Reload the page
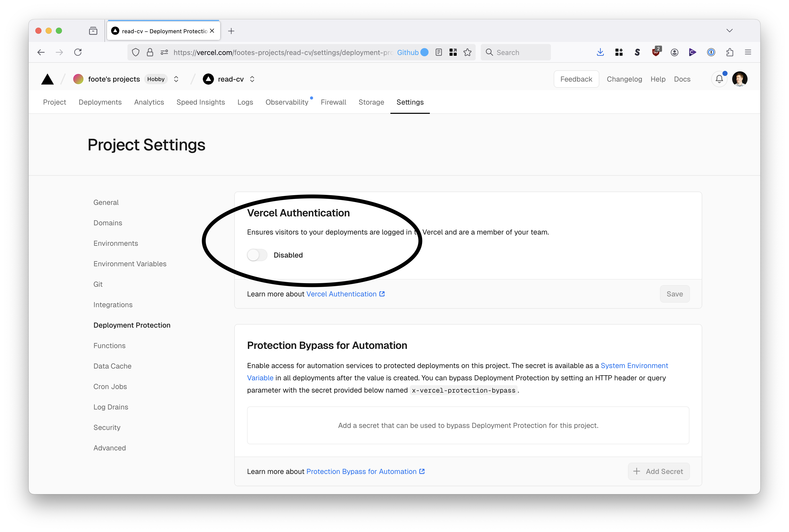 click(78, 52)
